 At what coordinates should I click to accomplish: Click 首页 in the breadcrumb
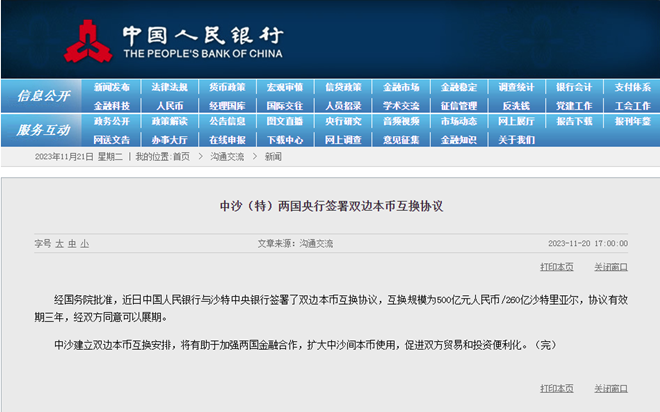181,157
